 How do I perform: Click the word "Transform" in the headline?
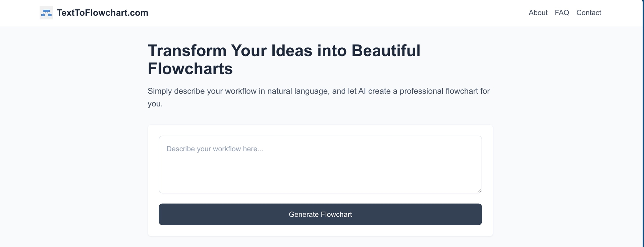(187, 51)
